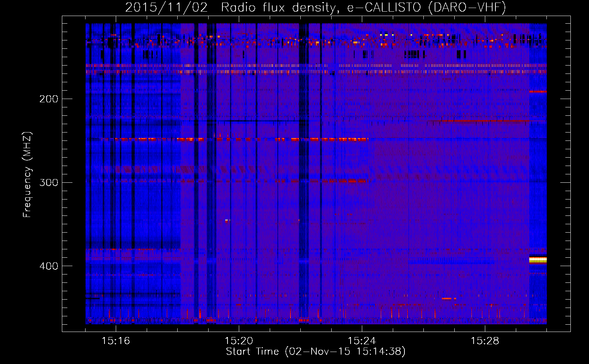Click the 'Start Time (02-Nov-15 15:14:38)' label
The image size is (589, 364).
click(316, 352)
